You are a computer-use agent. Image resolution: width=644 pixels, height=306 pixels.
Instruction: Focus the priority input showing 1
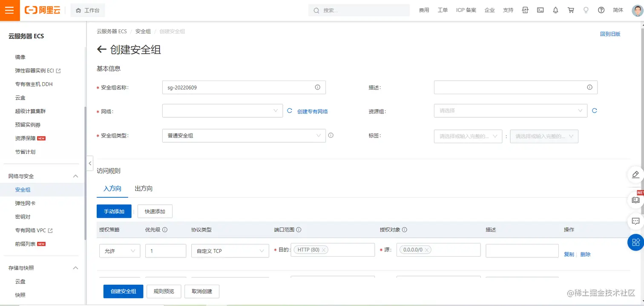[x=166, y=251]
